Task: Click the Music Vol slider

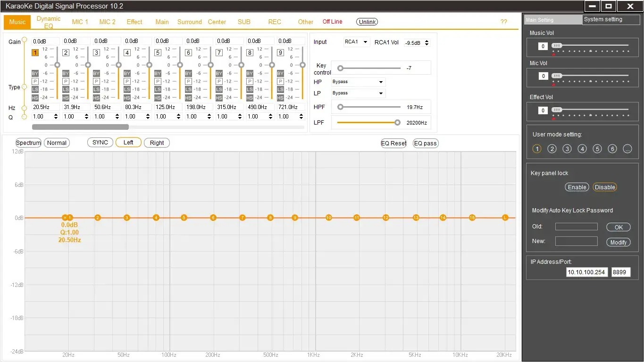Action: [590, 45]
